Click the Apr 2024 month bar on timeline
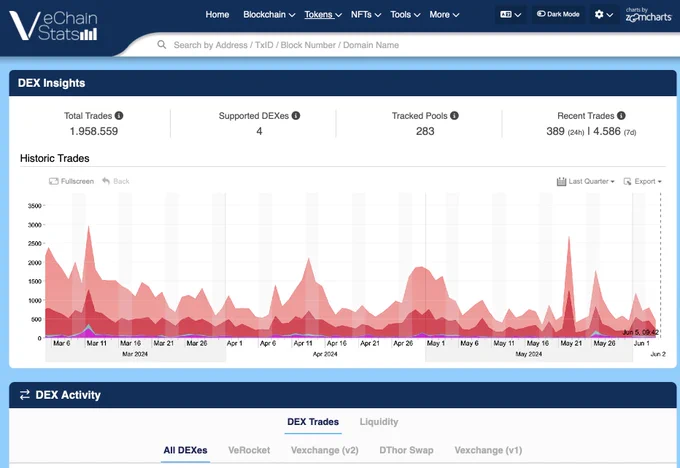The image size is (680, 468). tap(325, 354)
